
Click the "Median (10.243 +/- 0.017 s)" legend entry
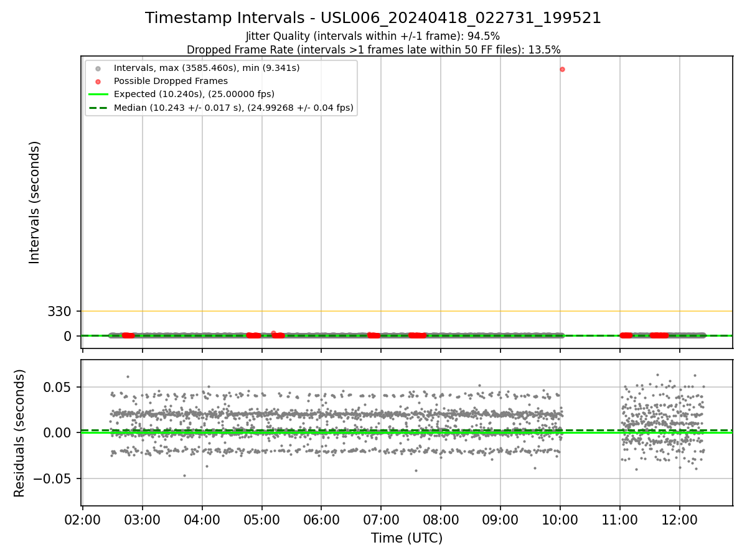[233, 108]
